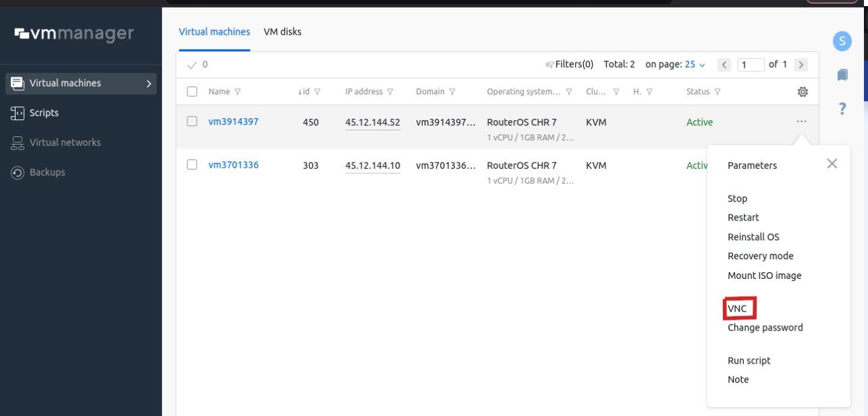Open vm3701336 link
This screenshot has width=868, height=416.
pyautogui.click(x=233, y=165)
